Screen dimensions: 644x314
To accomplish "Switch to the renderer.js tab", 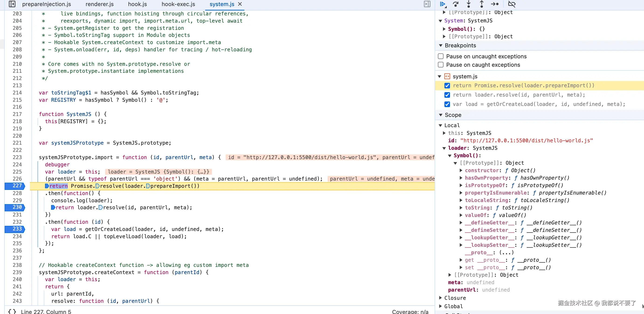I will (x=99, y=4).
